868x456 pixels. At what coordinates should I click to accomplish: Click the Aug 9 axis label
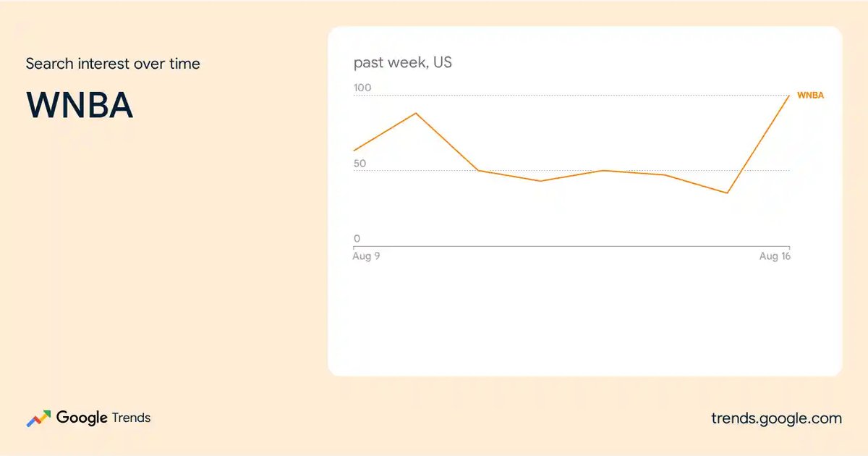point(366,256)
